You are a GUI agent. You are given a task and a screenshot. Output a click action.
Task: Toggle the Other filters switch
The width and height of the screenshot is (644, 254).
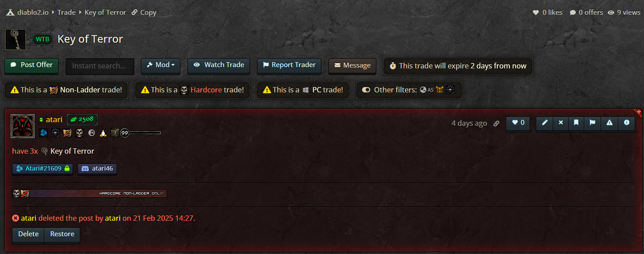(366, 90)
